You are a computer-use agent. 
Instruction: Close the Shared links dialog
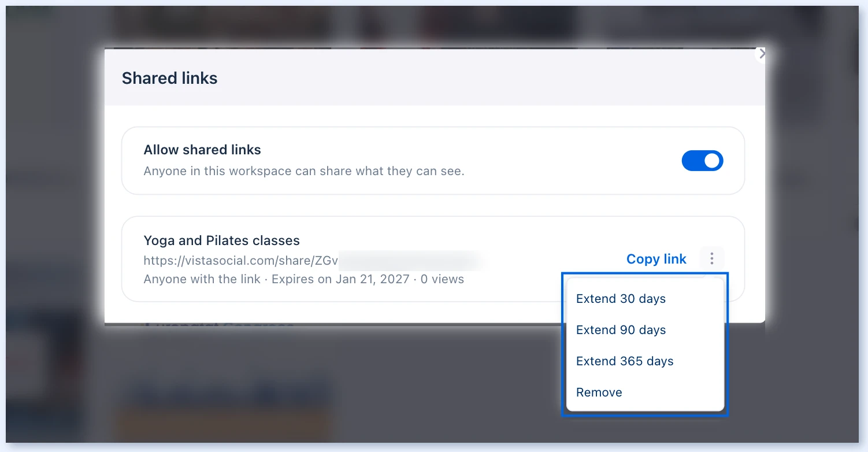[762, 54]
